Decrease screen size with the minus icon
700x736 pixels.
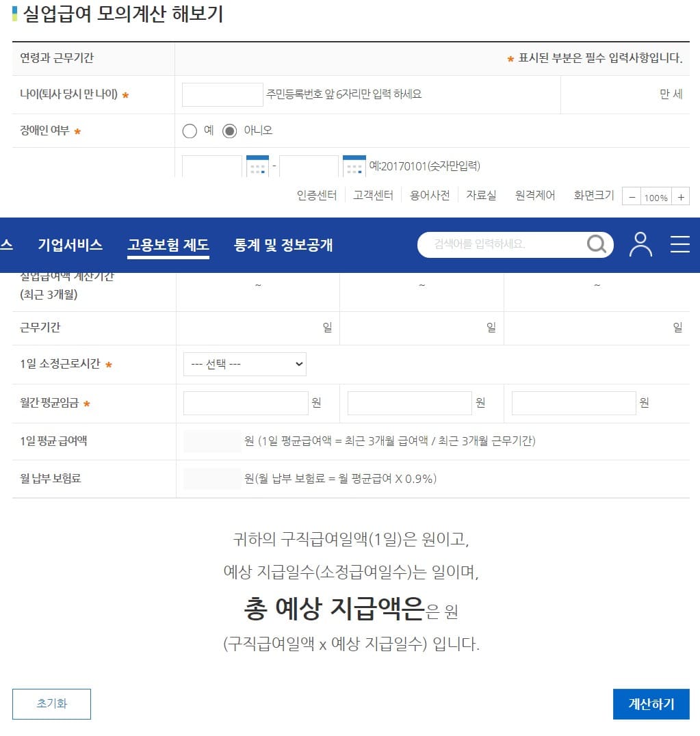(631, 197)
